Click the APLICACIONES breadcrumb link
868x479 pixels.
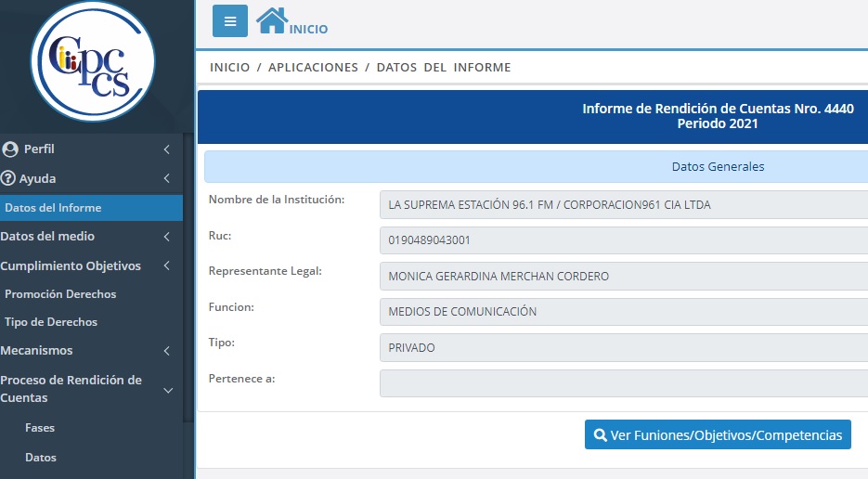(313, 68)
